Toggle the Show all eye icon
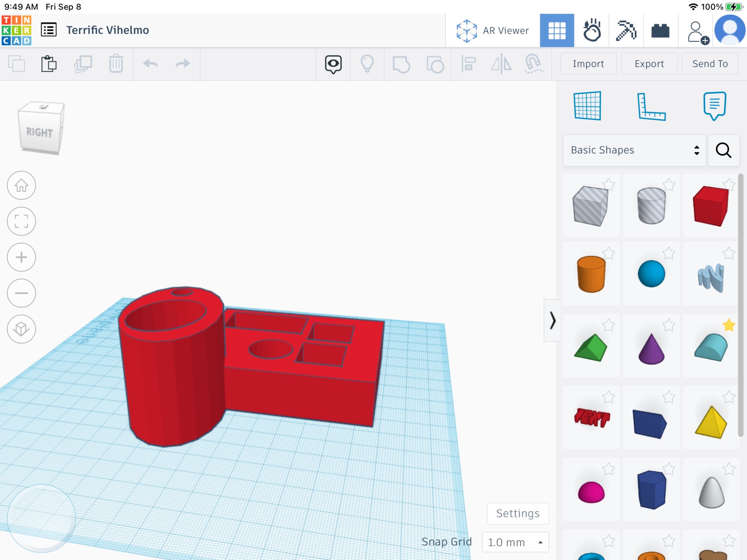 333,64
